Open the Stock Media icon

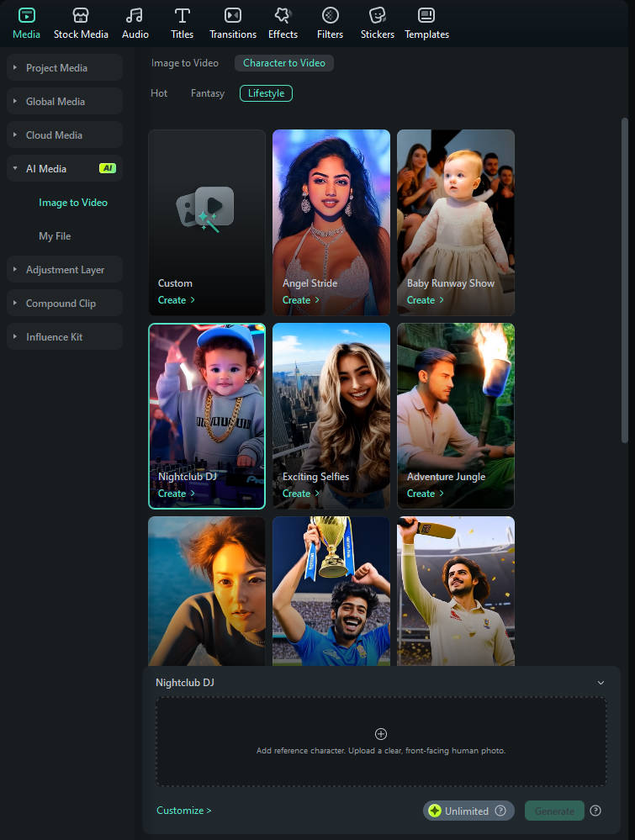click(x=81, y=15)
